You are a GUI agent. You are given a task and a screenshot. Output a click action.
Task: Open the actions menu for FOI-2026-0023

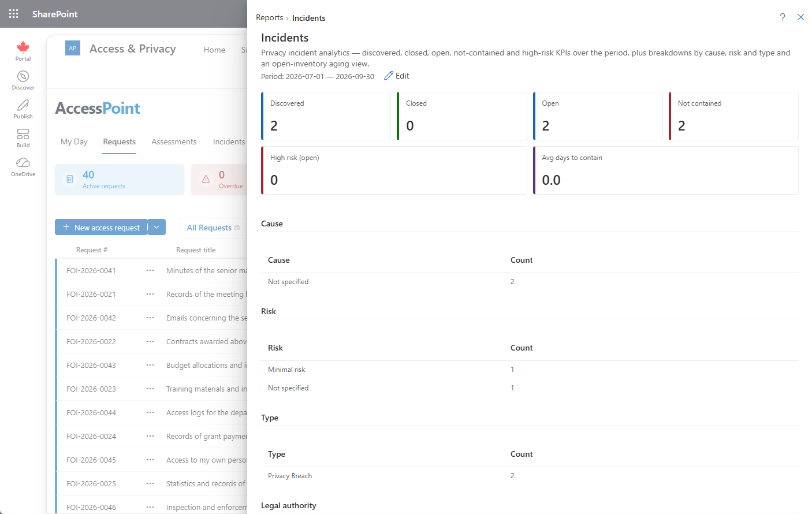pyautogui.click(x=150, y=389)
